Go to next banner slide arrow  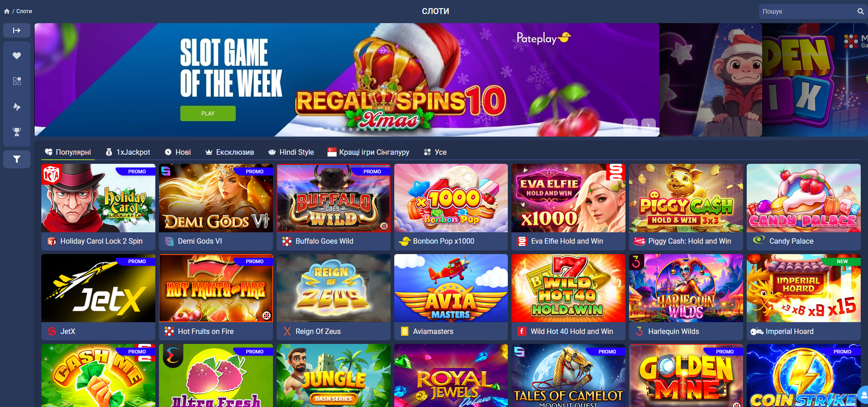[649, 125]
